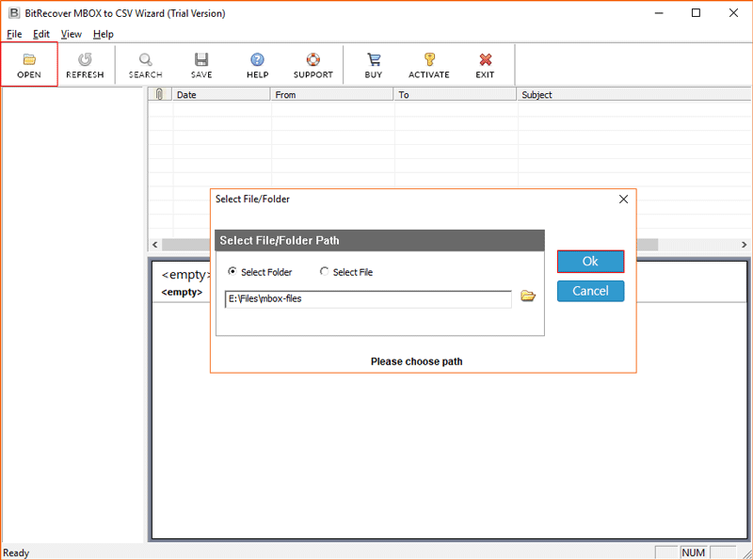Sort by the To column header

point(456,94)
